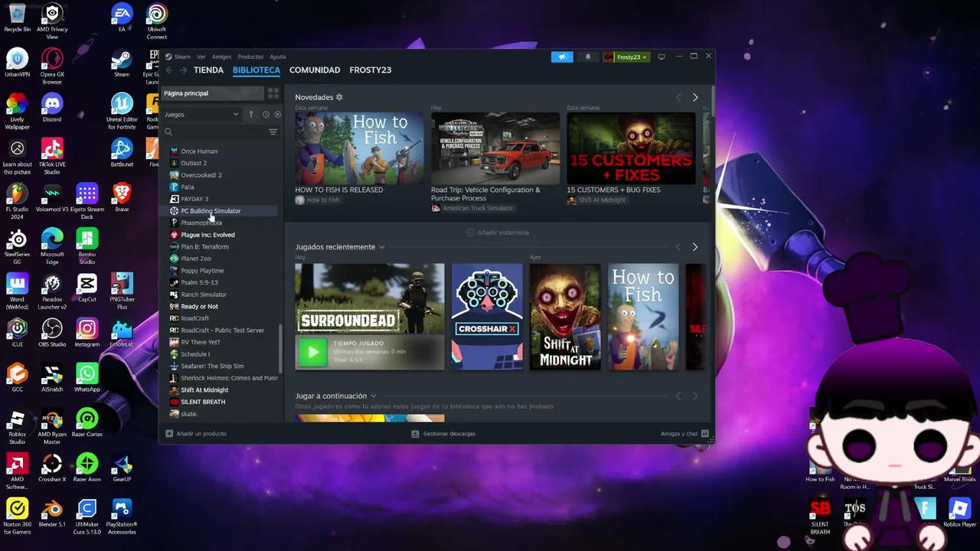Image resolution: width=980 pixels, height=551 pixels.
Task: Select Outlast 2 in library list
Action: (194, 163)
